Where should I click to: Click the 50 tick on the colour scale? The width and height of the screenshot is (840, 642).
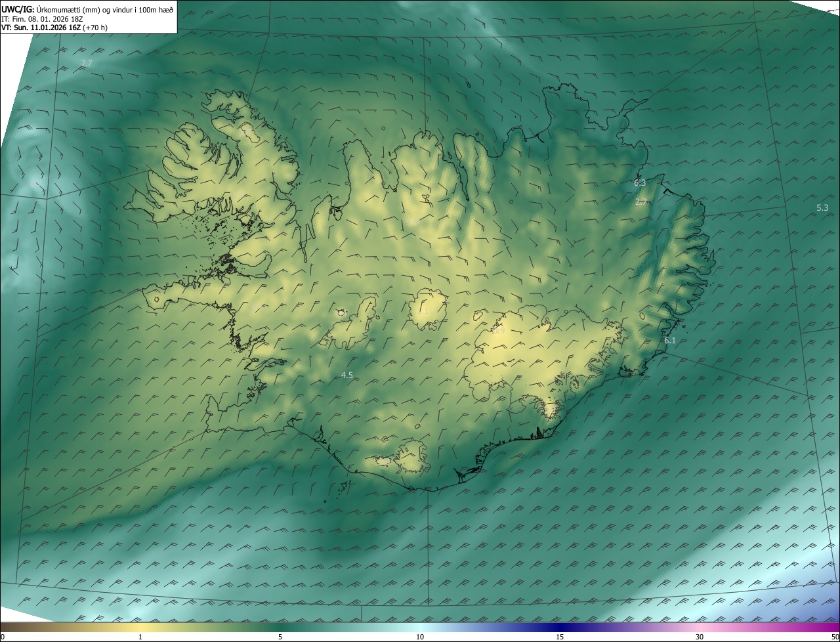(x=835, y=637)
